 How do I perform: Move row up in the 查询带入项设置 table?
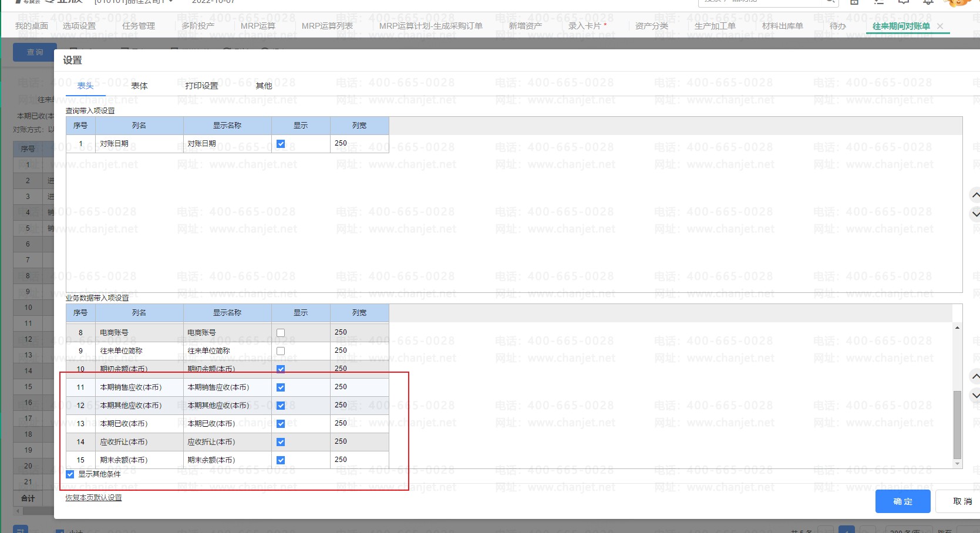(975, 195)
